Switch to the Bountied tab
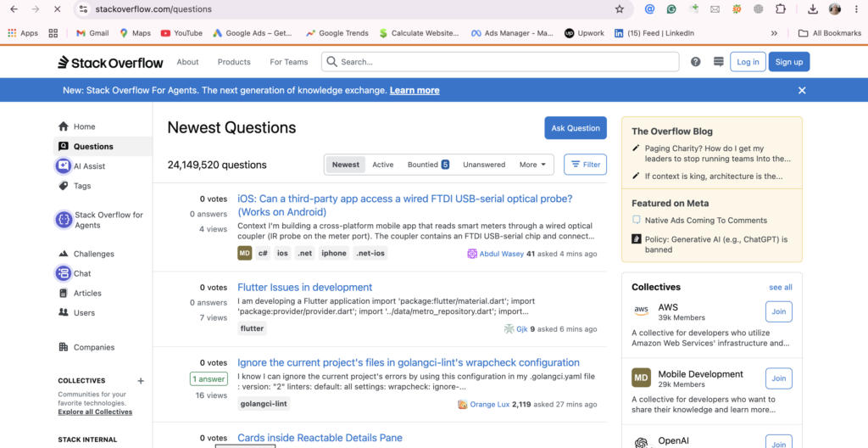The height and width of the screenshot is (448, 868). 428,165
